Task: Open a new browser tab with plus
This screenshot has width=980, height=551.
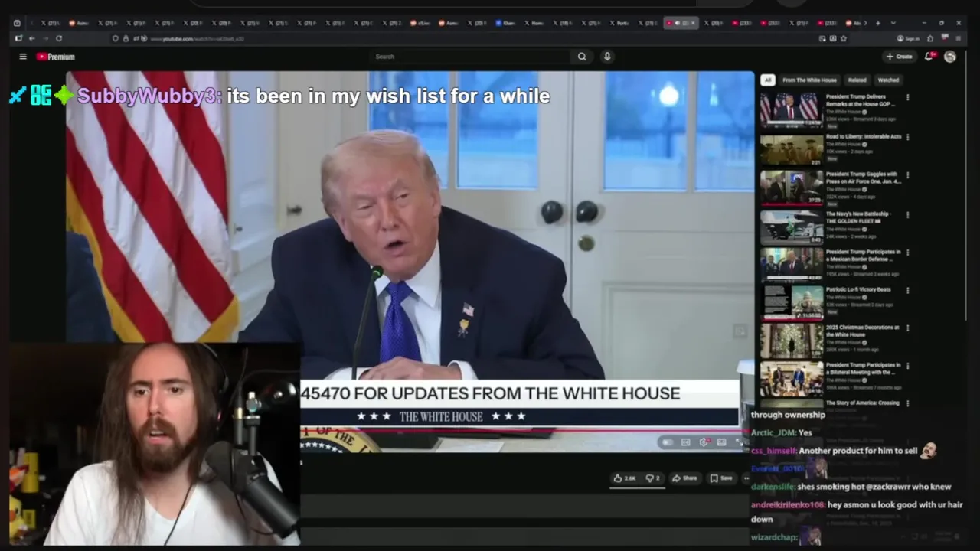Action: (878, 23)
